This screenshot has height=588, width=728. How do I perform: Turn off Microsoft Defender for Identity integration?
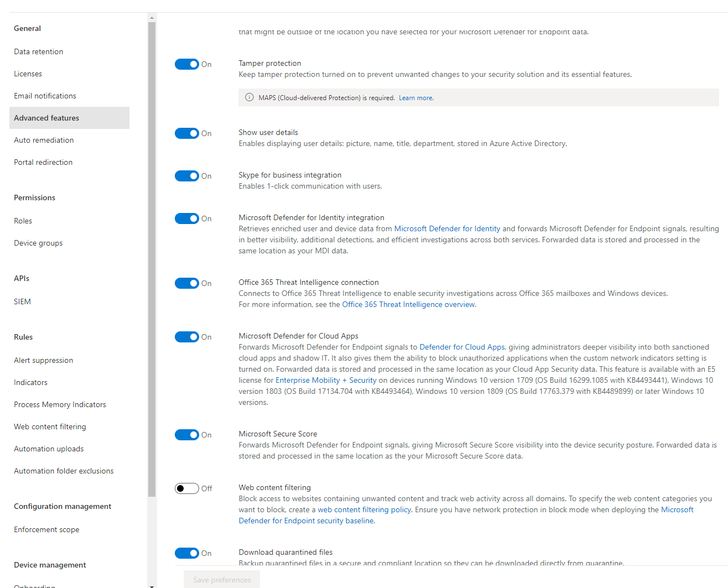coord(187,218)
